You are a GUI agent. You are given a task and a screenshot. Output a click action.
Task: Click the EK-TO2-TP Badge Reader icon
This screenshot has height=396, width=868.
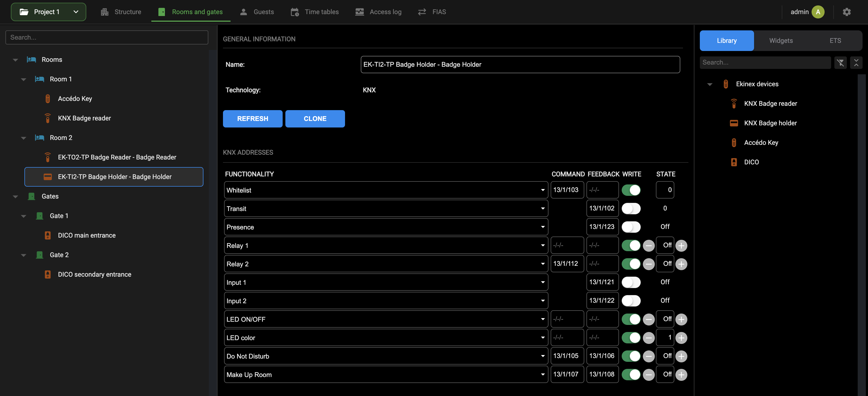click(48, 157)
